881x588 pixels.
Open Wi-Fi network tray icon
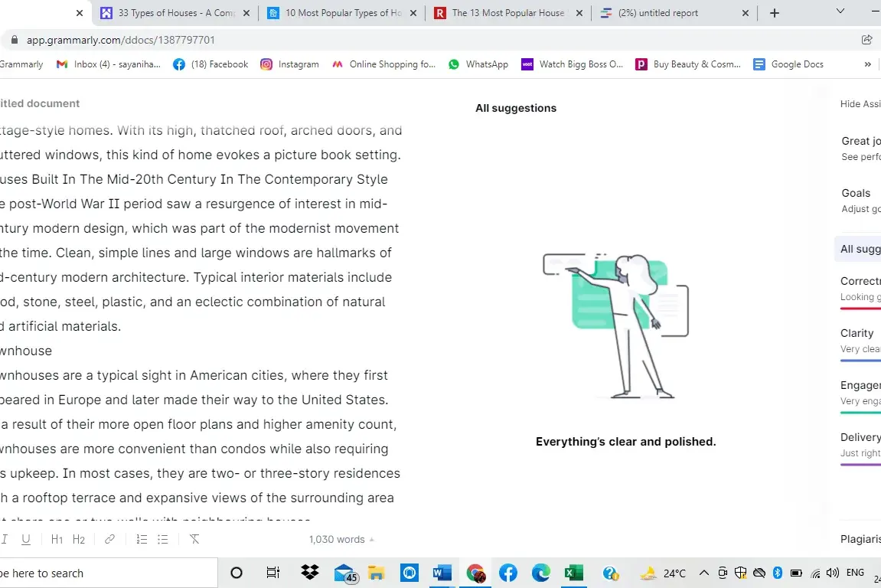(815, 573)
